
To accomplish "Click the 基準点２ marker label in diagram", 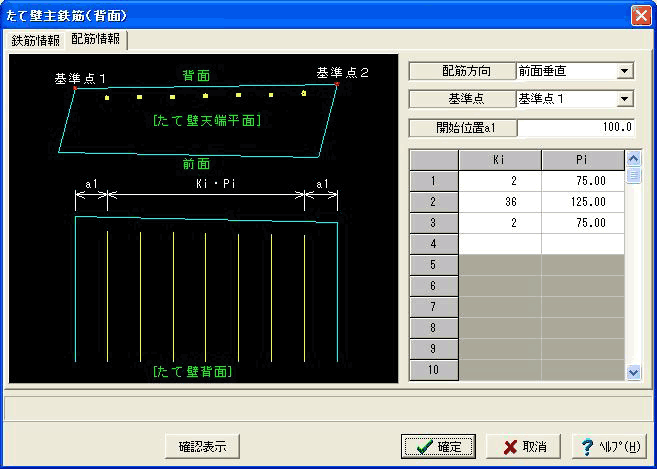I will [342, 73].
